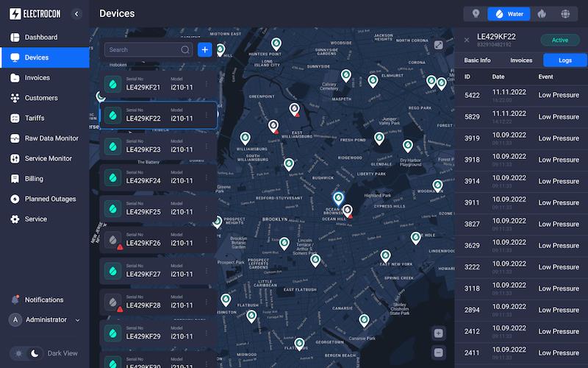Expand the Administrator account dropdown
This screenshot has height=368, width=588.
[x=77, y=319]
